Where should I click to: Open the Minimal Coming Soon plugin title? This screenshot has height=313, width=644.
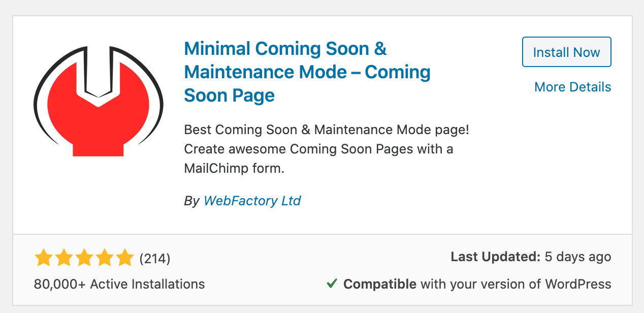[x=307, y=72]
